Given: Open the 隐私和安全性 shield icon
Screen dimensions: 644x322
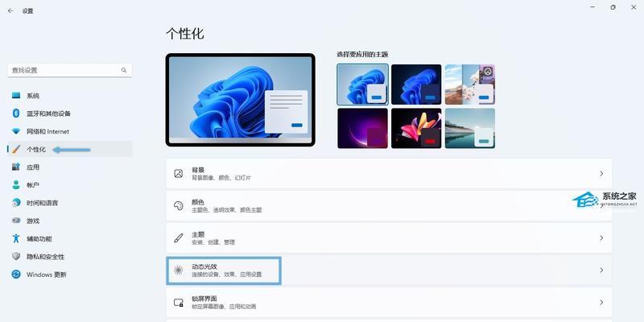Looking at the screenshot, I should pos(16,256).
